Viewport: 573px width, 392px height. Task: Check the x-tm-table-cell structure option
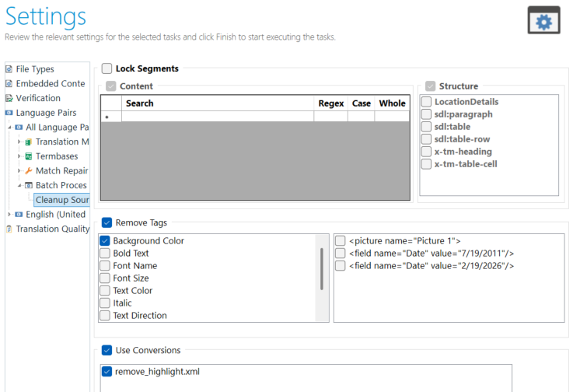[x=426, y=164]
